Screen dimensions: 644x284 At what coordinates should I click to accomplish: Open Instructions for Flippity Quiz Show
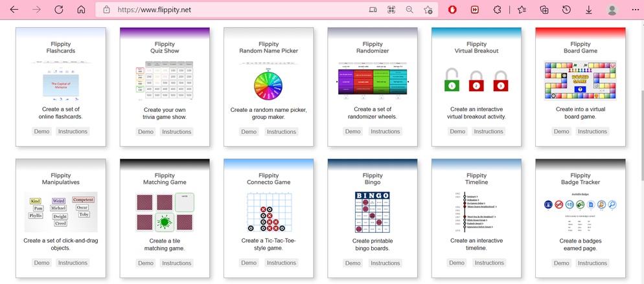point(177,131)
